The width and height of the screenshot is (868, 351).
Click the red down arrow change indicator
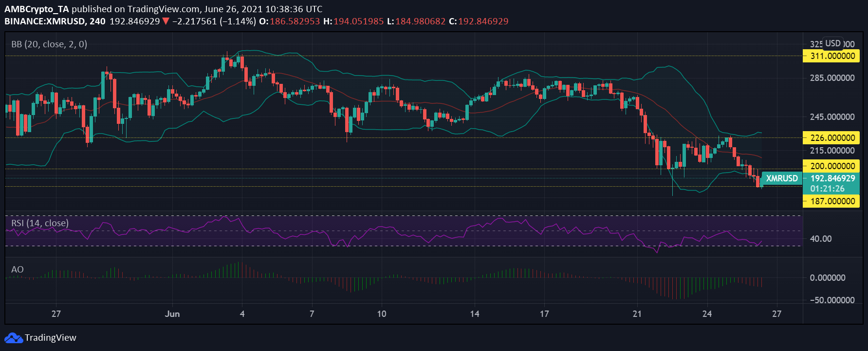(x=166, y=21)
